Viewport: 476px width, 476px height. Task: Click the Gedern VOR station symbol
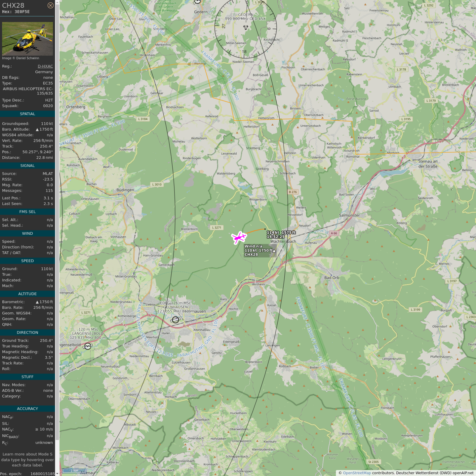(246, 28)
